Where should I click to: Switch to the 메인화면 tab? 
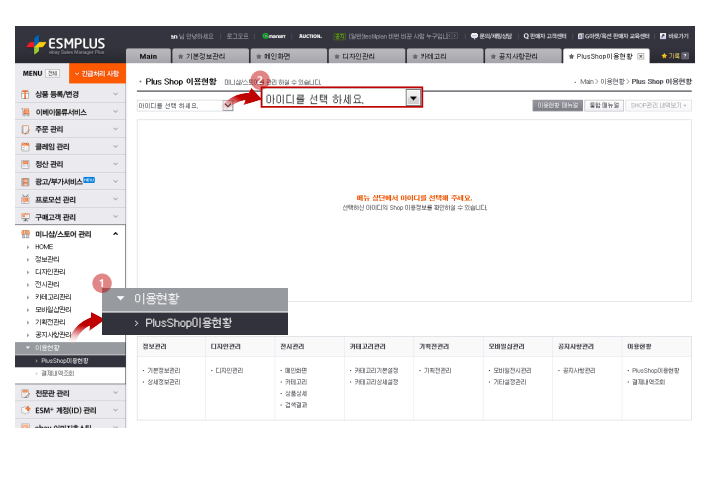[288, 56]
